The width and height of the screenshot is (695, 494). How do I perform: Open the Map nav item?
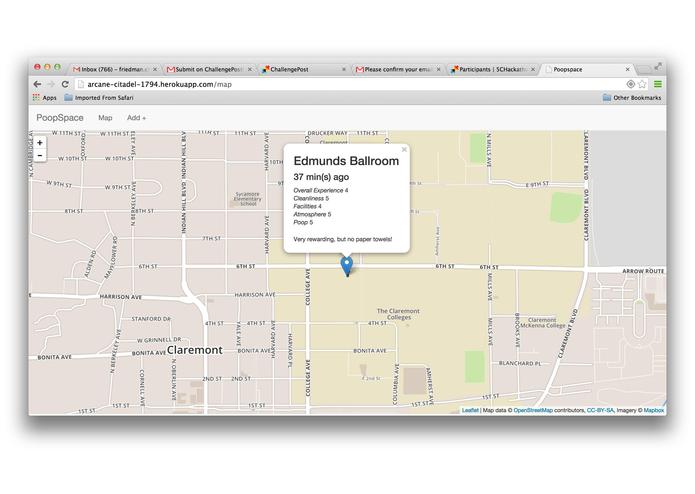(x=105, y=118)
